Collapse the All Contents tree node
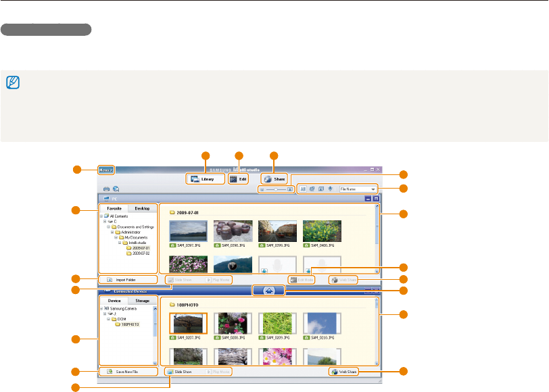Screen dimensions: 549x392 click(x=101, y=216)
